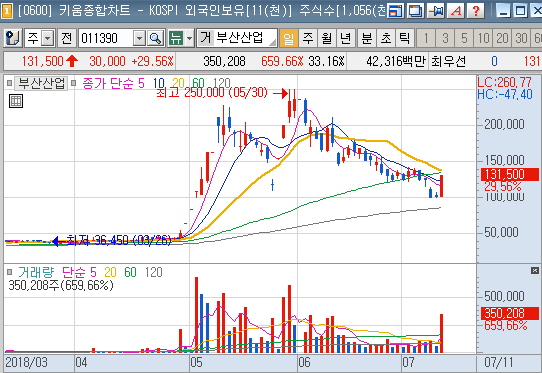Click the 2018/03 date on timeline
Screen dimensions: 542x373
point(27,362)
